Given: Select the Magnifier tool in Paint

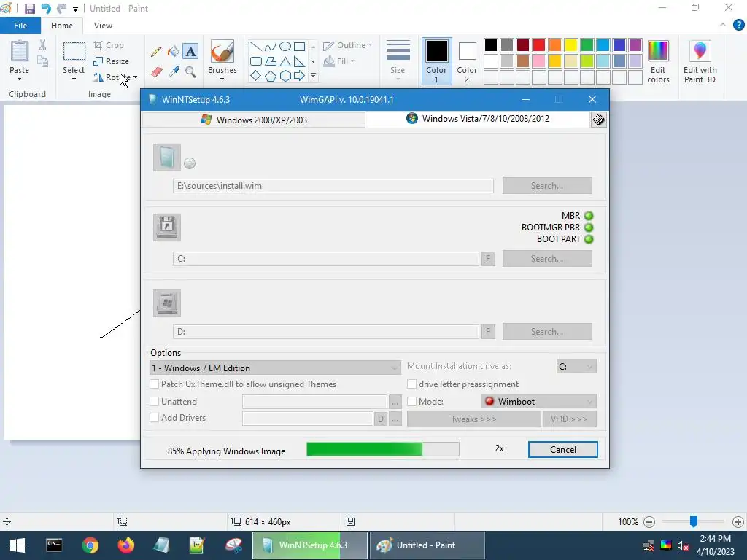Looking at the screenshot, I should tap(190, 72).
